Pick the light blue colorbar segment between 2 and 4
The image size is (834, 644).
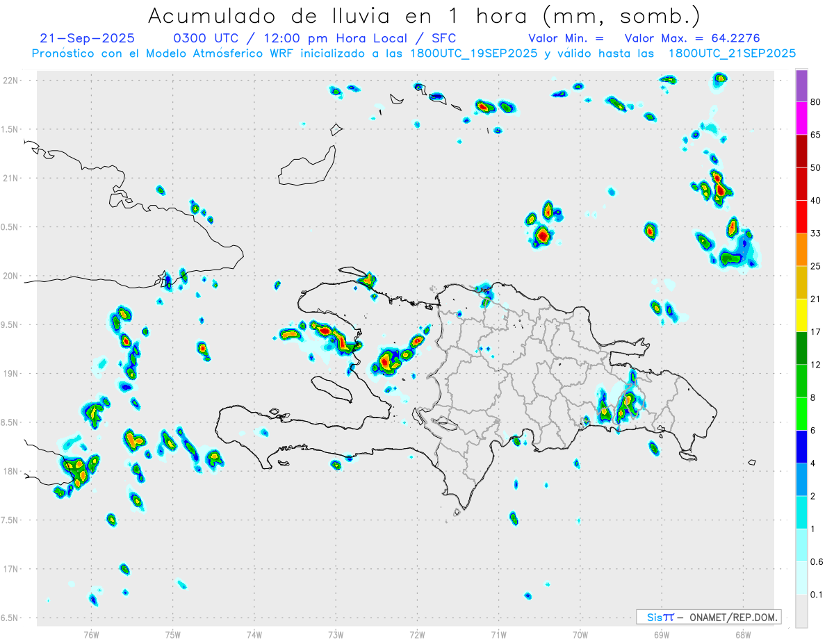801,479
